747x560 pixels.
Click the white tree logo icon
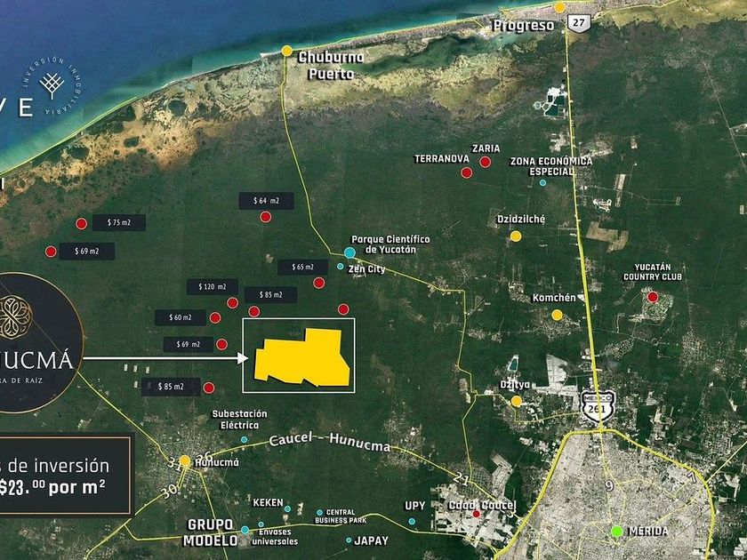pyautogui.click(x=52, y=85)
